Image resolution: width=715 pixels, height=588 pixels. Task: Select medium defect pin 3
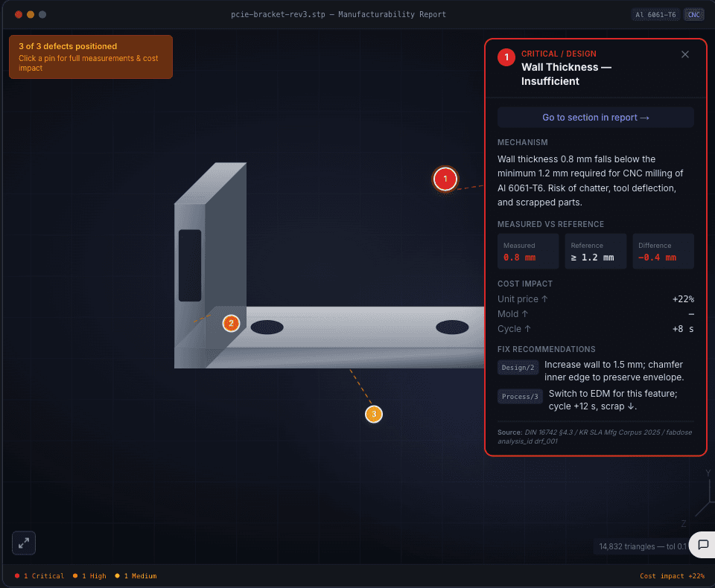click(x=374, y=415)
